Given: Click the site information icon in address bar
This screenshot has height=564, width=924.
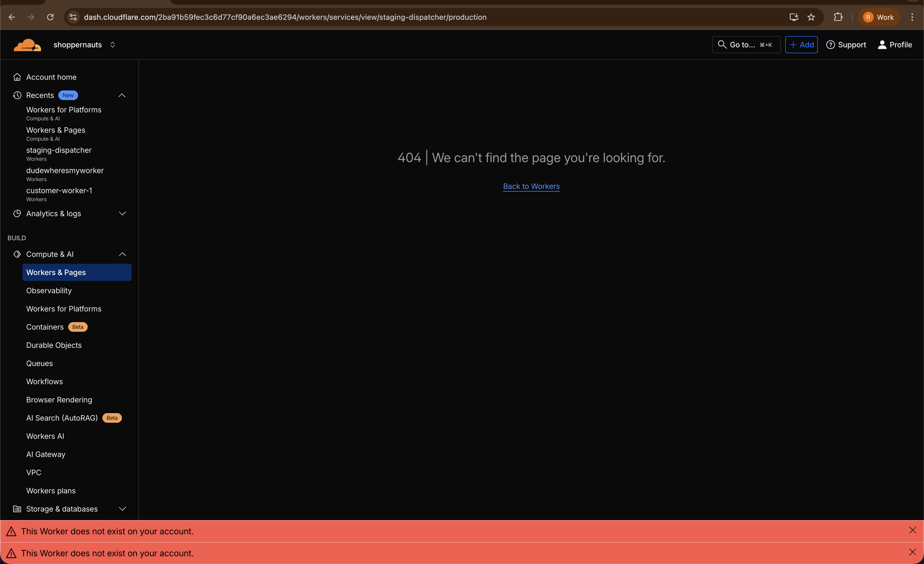Looking at the screenshot, I should click(x=74, y=17).
